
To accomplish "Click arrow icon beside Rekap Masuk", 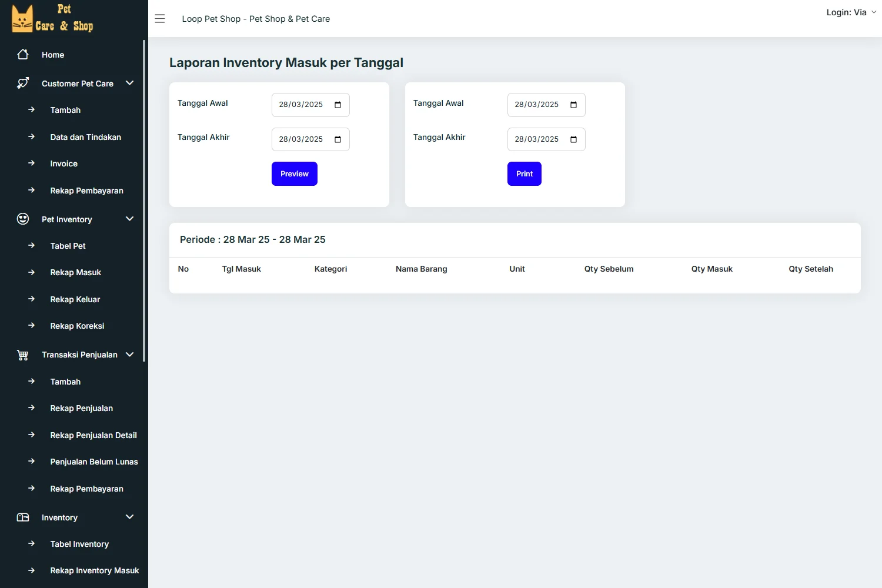I will [32, 272].
